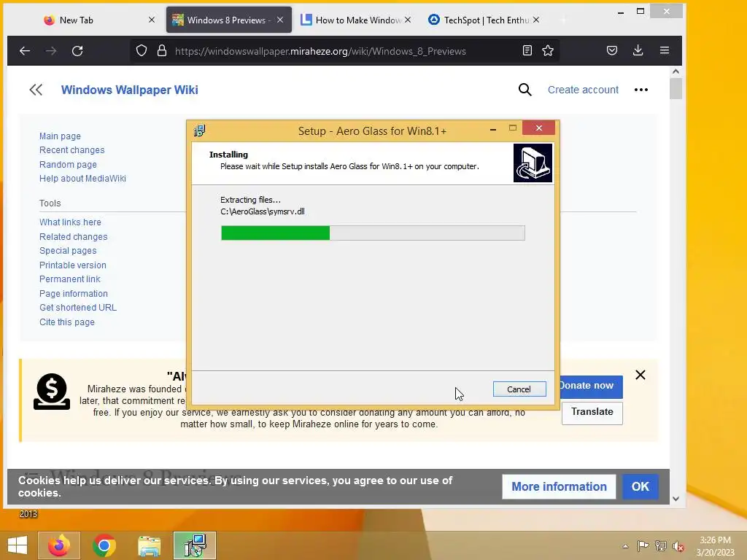Switch to the New Tab tab
This screenshot has width=747, height=560.
click(76, 20)
